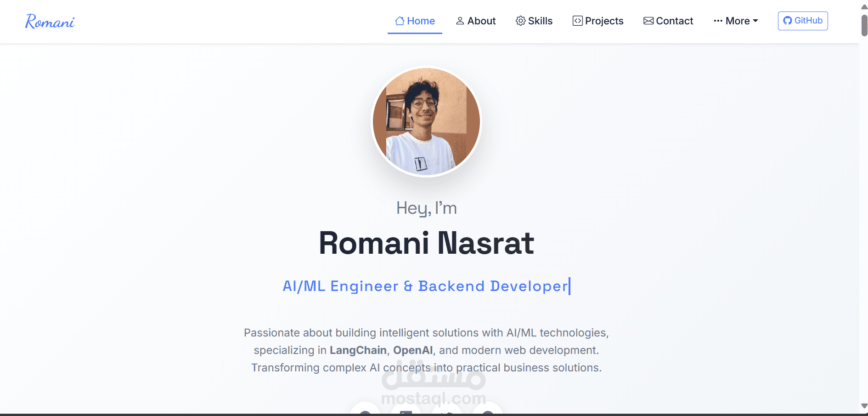
Task: Click the code icon beside Projects
Action: 577,21
